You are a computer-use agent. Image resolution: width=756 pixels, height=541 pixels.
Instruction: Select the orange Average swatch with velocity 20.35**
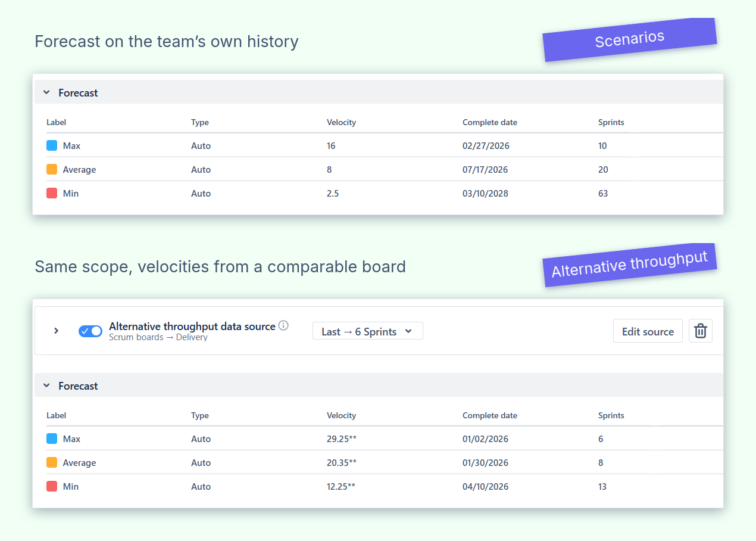[52, 462]
